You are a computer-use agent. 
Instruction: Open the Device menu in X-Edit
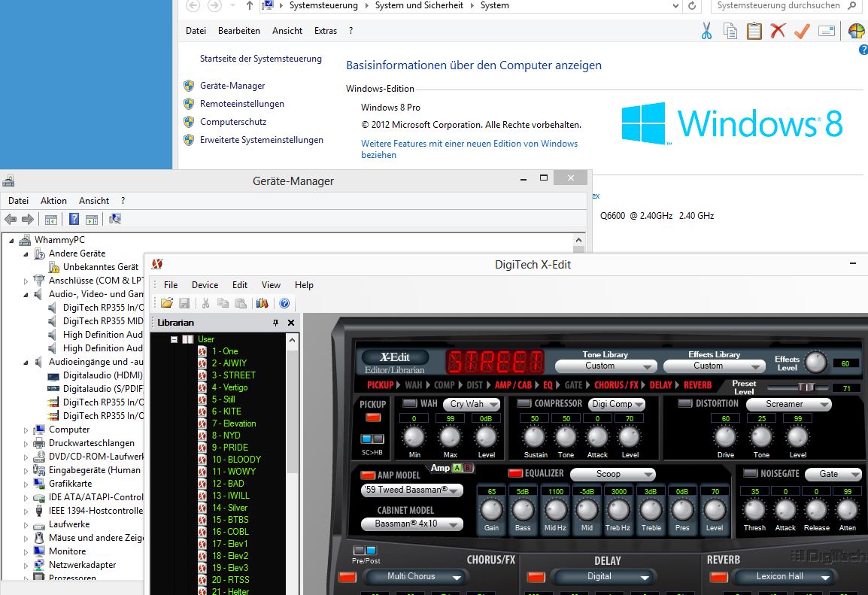click(x=205, y=285)
